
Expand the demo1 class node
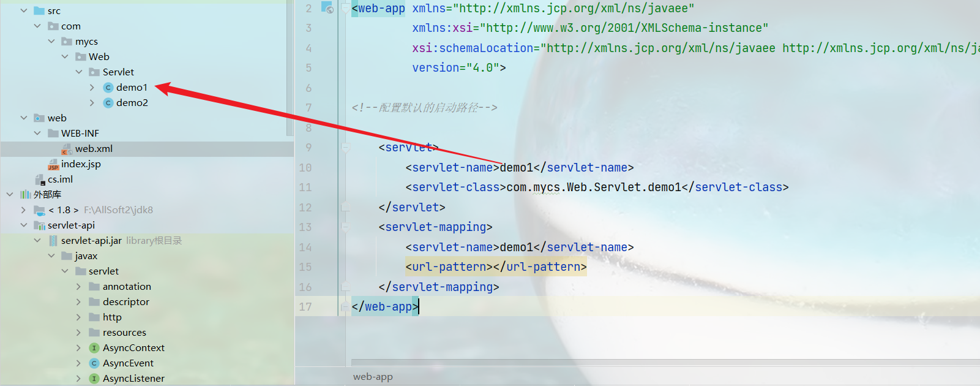point(92,88)
